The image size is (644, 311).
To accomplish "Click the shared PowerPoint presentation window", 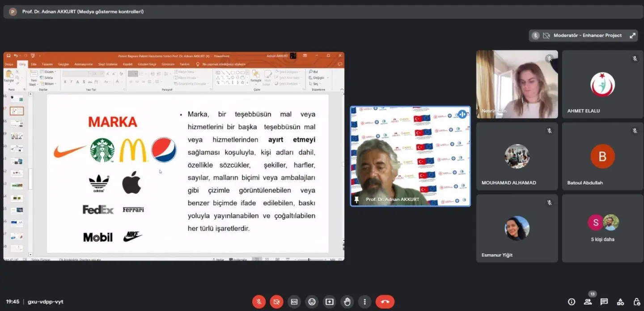I will click(174, 156).
